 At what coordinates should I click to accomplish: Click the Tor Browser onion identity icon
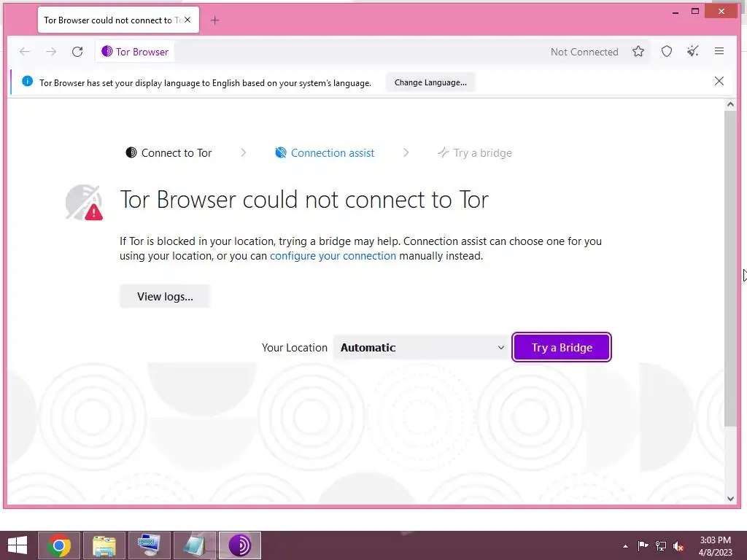[107, 52]
